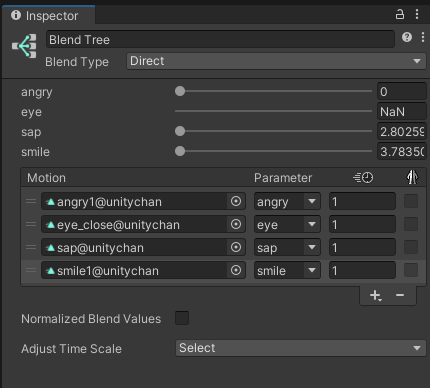Viewport: 430px width, 388px height.
Task: Click the sap slider handle
Action: tap(180, 131)
